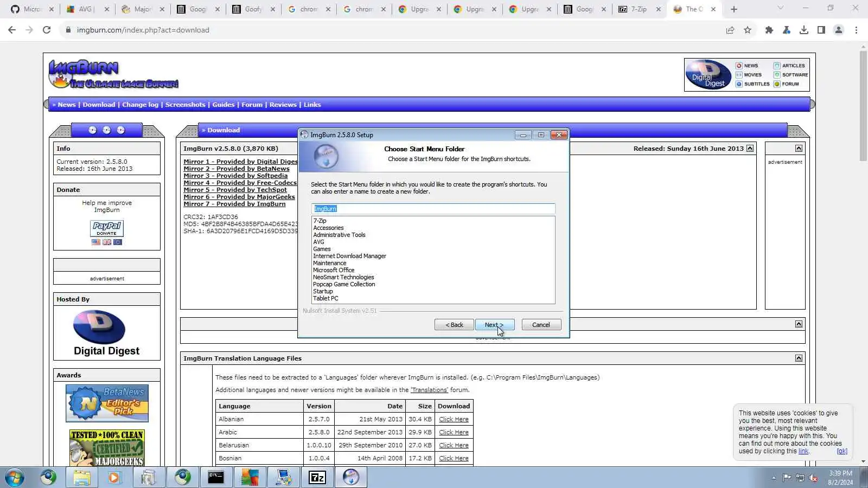Select Internet Download Manager in folder list
Viewport: 868px width, 488px height.
point(349,256)
